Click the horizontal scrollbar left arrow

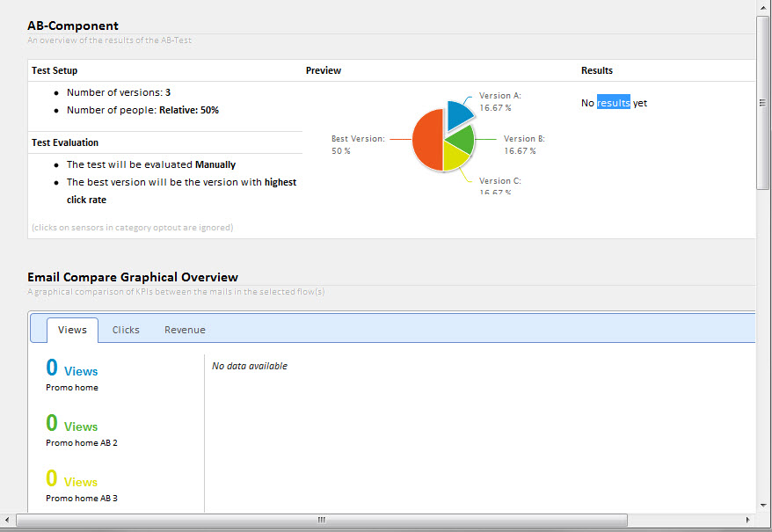(x=8, y=521)
